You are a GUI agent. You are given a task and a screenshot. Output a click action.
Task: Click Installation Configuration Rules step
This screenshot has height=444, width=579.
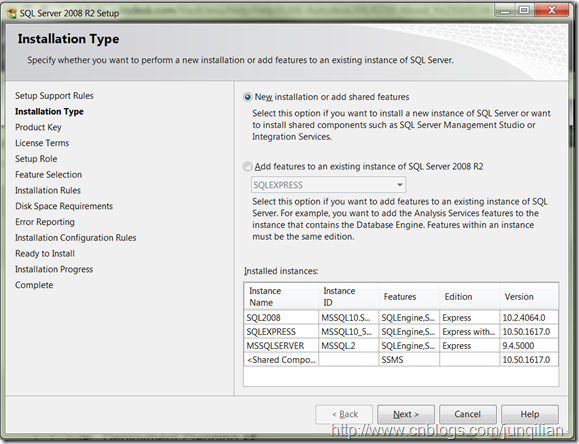[x=75, y=238]
